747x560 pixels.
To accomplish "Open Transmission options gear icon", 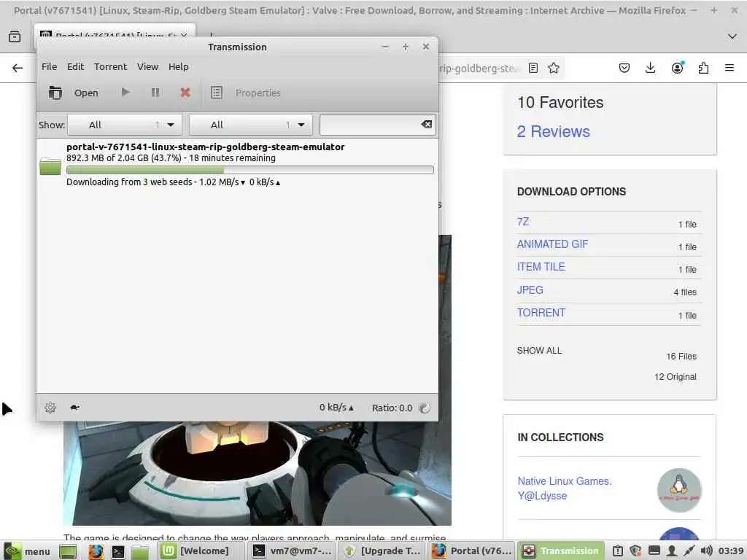I will coord(50,408).
